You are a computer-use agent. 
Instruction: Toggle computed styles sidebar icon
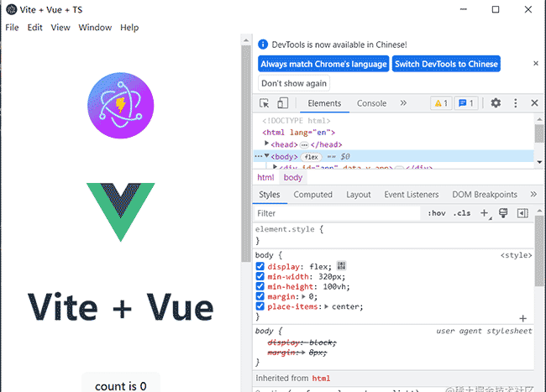tap(522, 213)
